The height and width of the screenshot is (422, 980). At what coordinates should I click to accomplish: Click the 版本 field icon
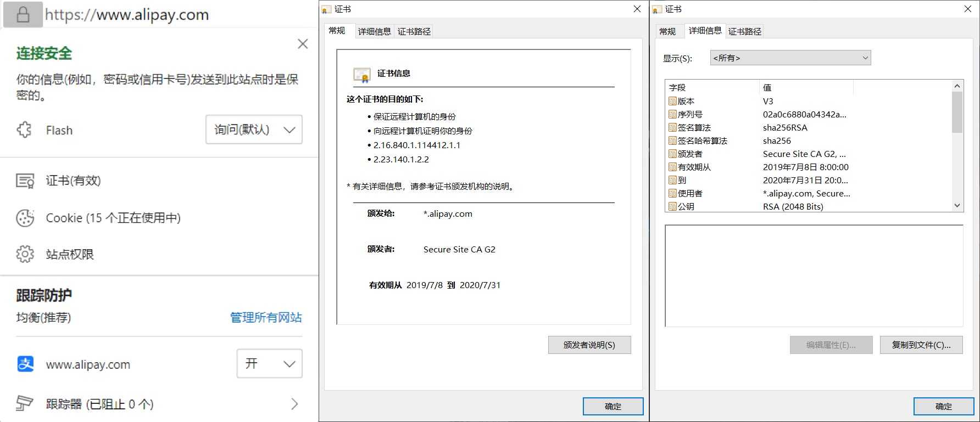click(672, 101)
